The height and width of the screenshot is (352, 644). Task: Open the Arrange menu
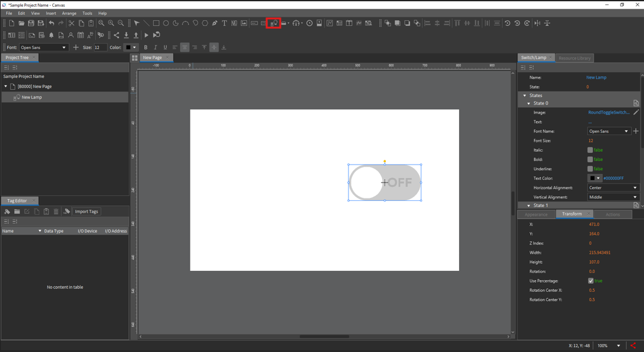69,13
